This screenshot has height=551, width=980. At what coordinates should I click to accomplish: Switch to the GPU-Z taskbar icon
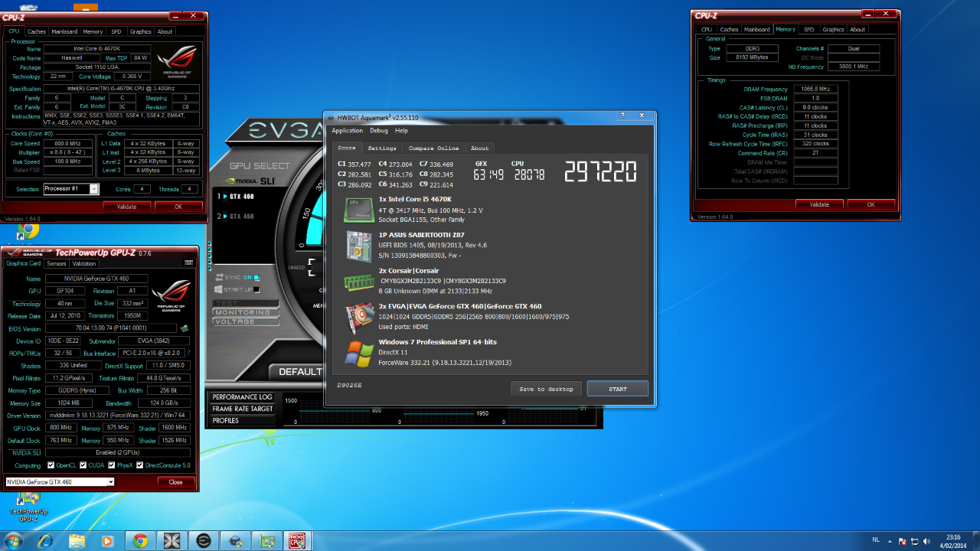[266, 541]
